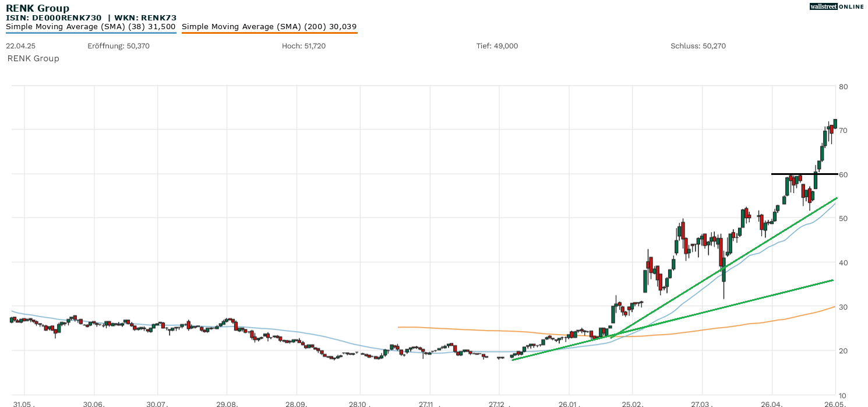Click x-axis date 26.04.
This screenshot has height=407, width=868.
click(772, 404)
